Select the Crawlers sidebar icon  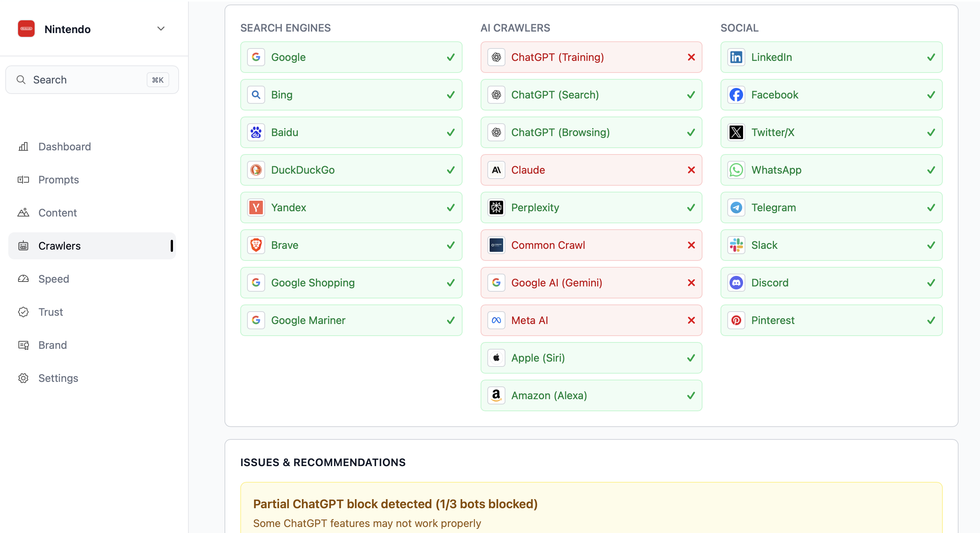pos(23,246)
